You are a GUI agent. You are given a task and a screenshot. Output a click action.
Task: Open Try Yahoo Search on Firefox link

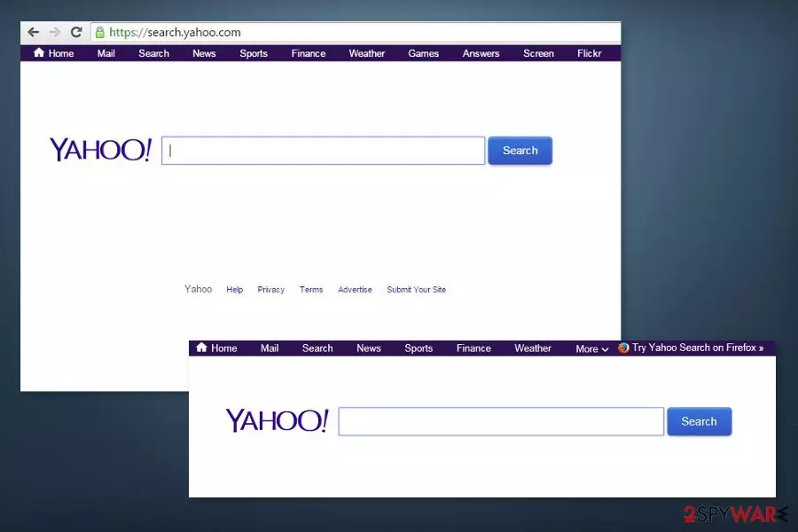698,348
